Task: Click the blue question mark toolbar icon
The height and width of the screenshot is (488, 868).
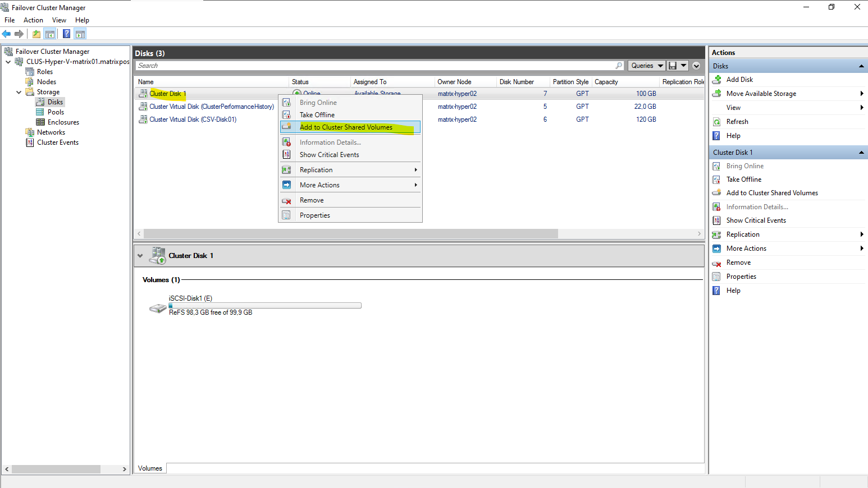Action: pos(66,34)
